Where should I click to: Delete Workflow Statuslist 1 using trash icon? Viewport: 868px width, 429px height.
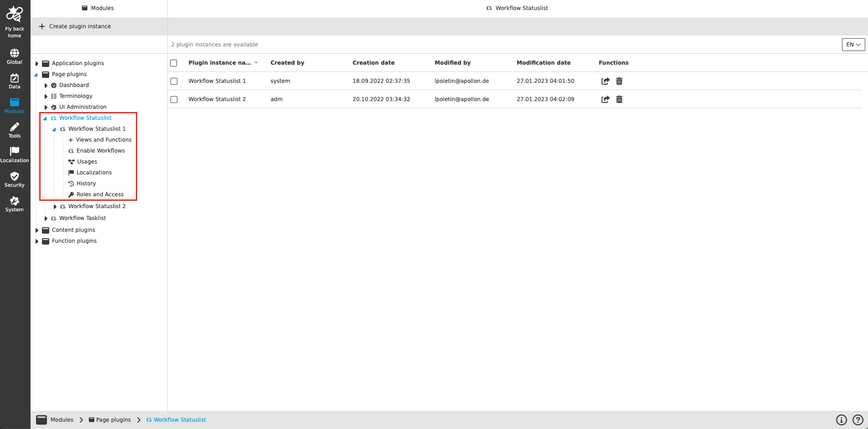pyautogui.click(x=619, y=81)
